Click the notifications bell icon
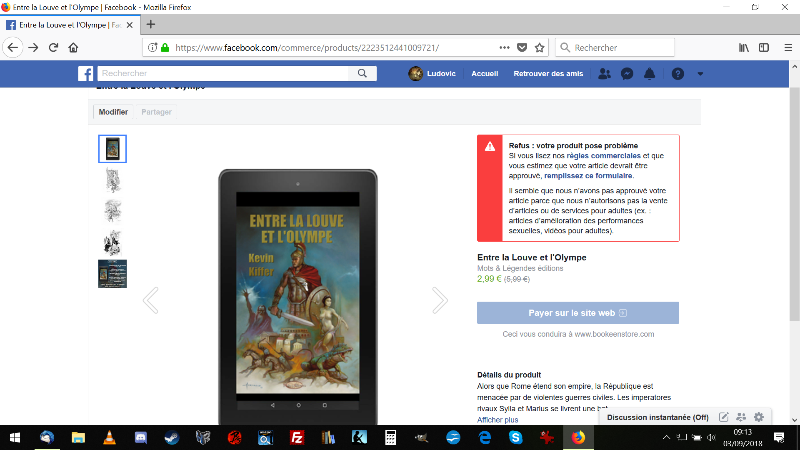Image resolution: width=800 pixels, height=450 pixels. pyautogui.click(x=649, y=74)
